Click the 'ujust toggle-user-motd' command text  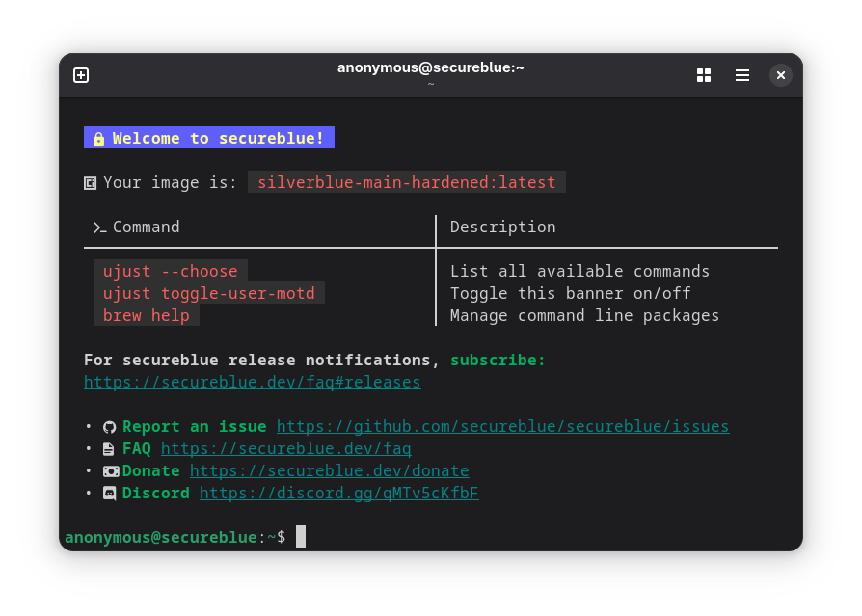[x=209, y=293]
